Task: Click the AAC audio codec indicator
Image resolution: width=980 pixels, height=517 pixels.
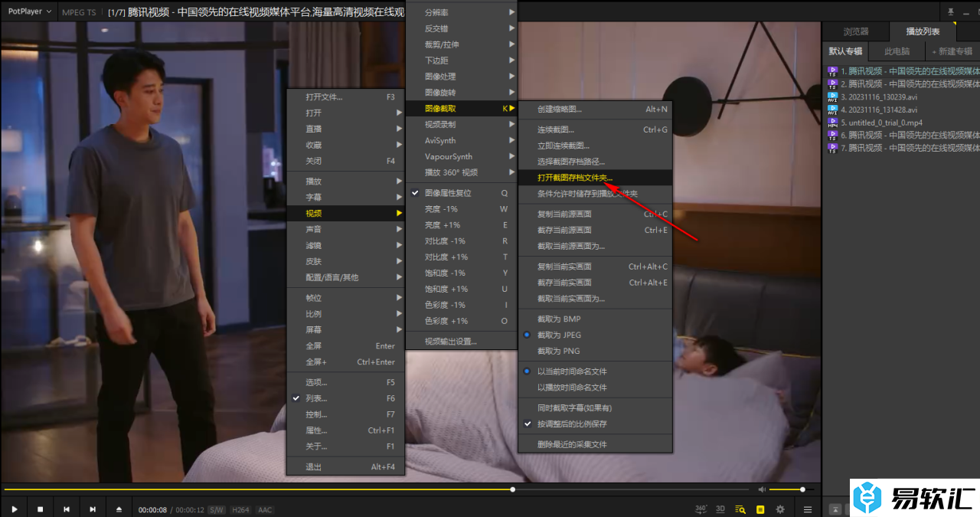Action: click(x=264, y=510)
